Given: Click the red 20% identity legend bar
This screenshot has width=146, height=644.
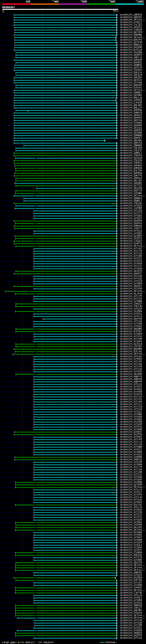Looking at the screenshot, I should [16, 4].
